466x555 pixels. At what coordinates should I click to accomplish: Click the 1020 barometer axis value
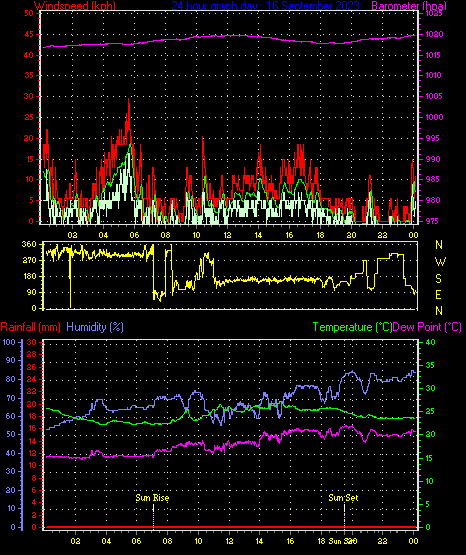coord(434,34)
